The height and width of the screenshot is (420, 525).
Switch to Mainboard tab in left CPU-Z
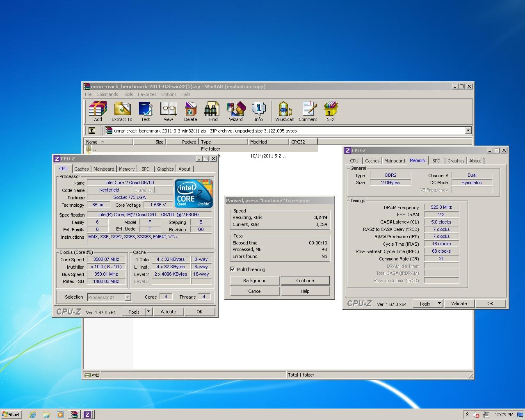click(104, 169)
